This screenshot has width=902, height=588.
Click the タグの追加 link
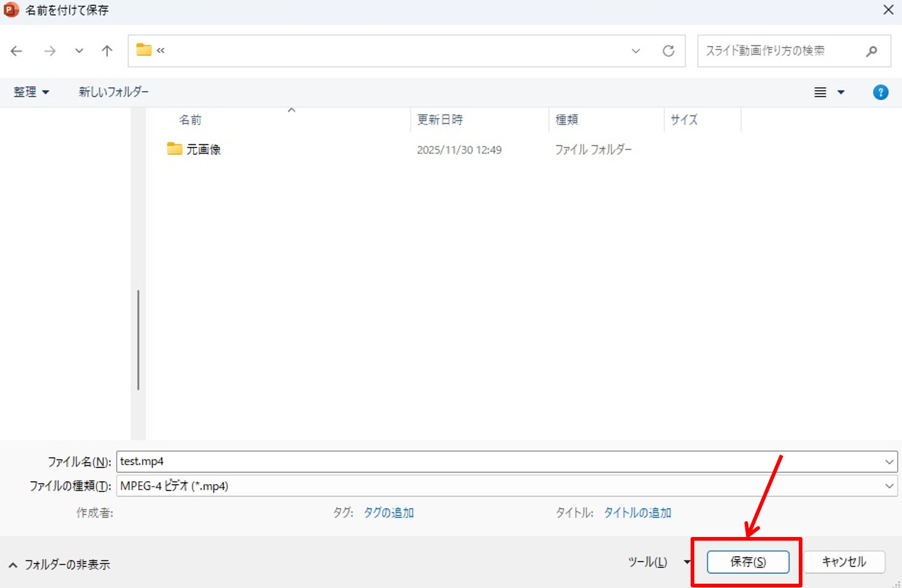tap(388, 512)
